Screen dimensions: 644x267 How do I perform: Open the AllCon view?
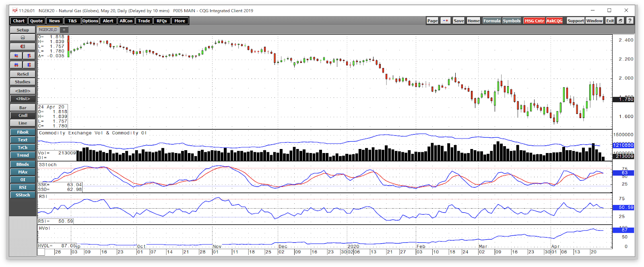[126, 21]
